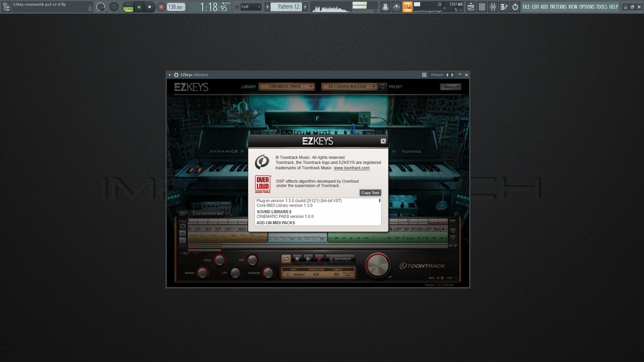Open the FL Studio VIEW menu
Viewport: 644px width, 362px height.
click(x=573, y=7)
